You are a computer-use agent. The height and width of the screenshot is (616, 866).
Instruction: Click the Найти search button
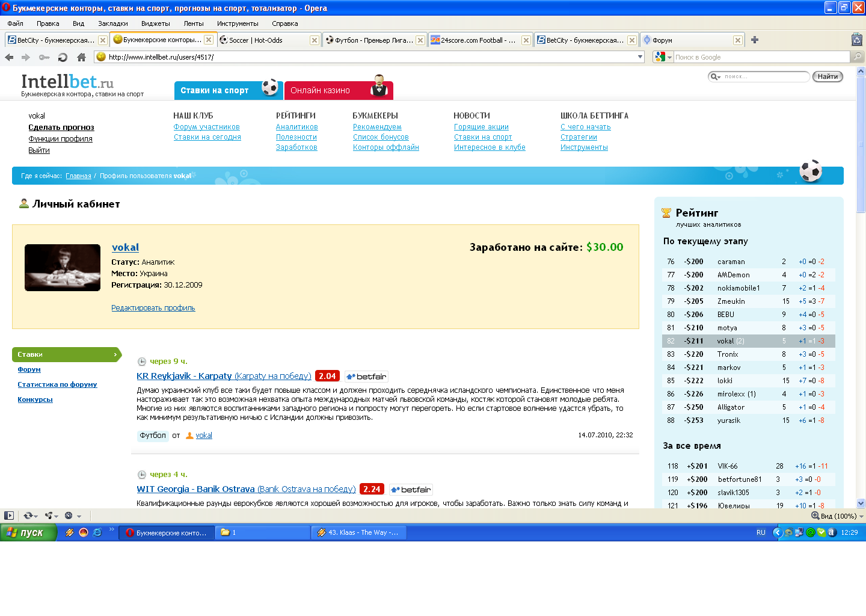(828, 76)
